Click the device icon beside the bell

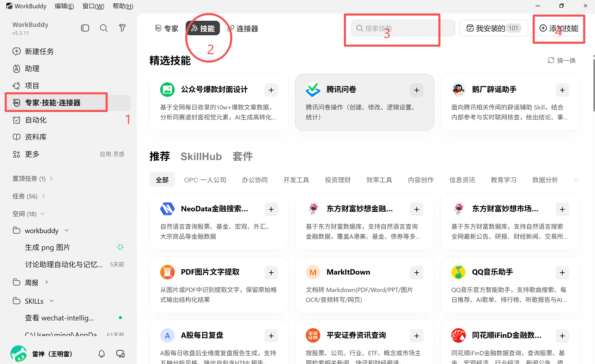[120, 354]
